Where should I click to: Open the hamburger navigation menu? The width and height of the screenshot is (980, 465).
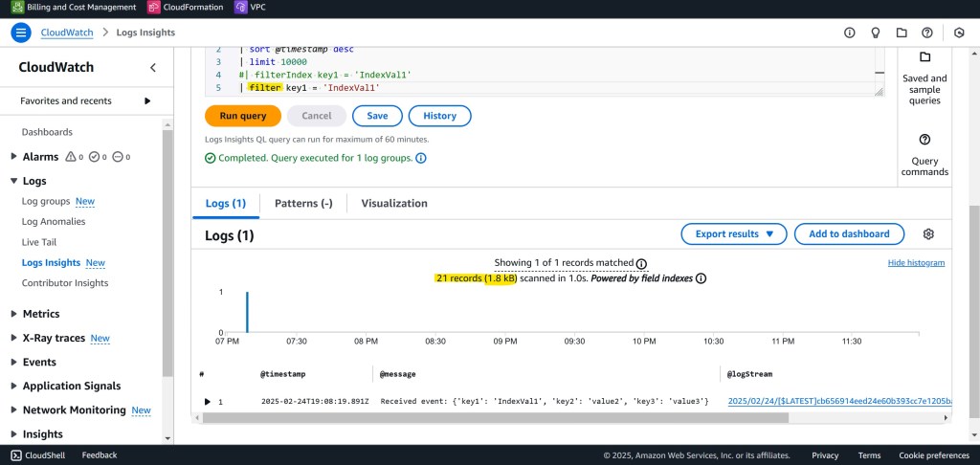pos(21,33)
